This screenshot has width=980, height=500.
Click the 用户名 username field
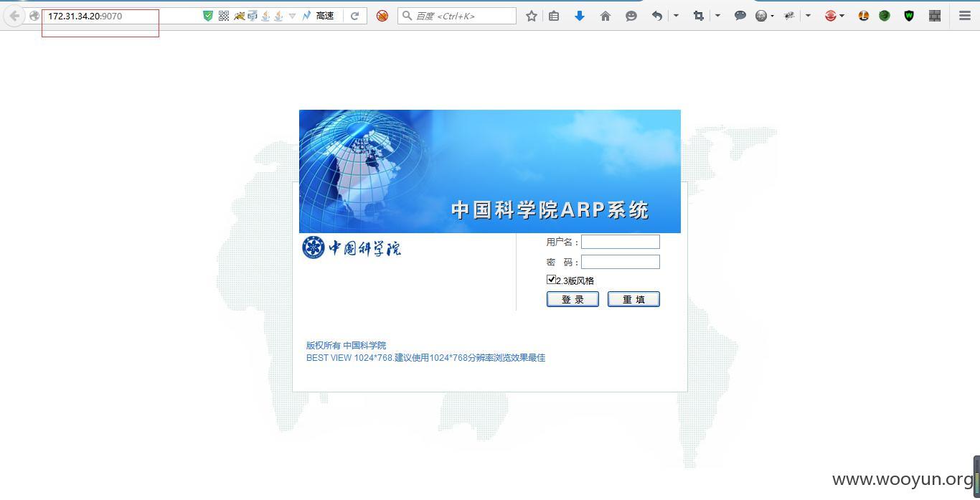point(621,242)
